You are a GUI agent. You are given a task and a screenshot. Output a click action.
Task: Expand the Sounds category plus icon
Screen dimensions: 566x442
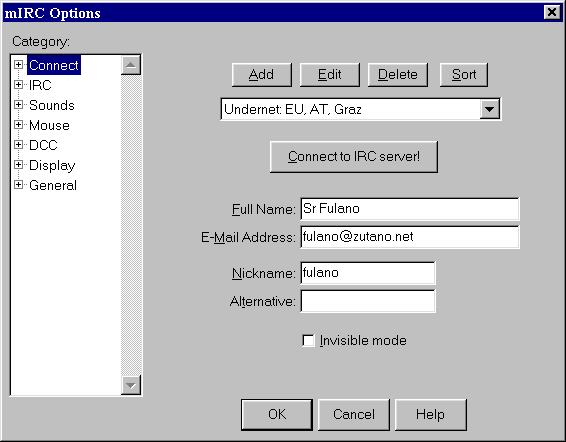tap(18, 105)
